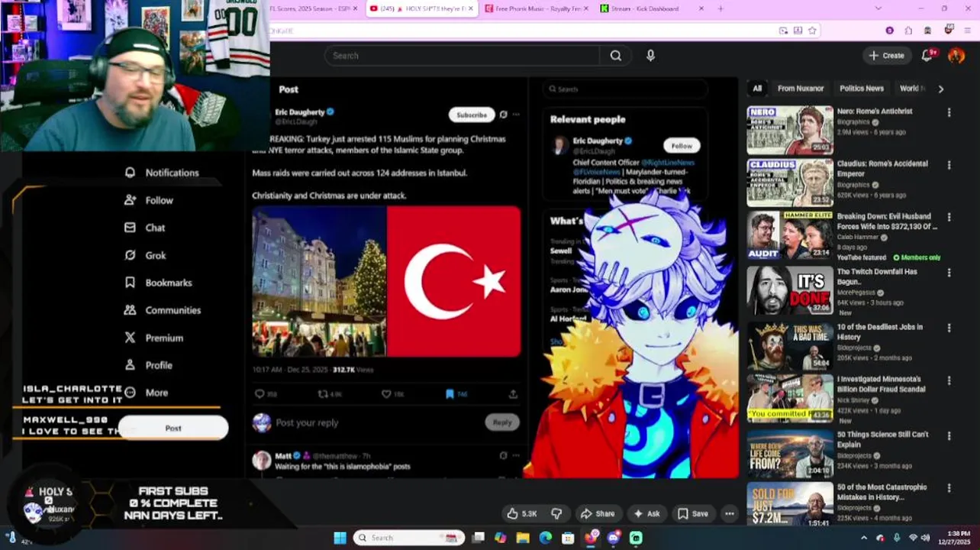Switch to the ESPN browser tab

pos(313,8)
